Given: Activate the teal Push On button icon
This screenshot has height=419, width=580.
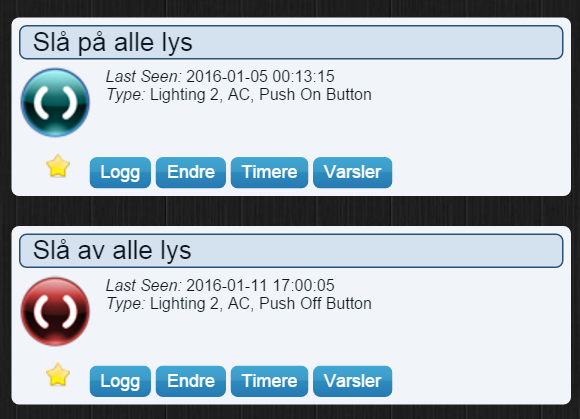Looking at the screenshot, I should coord(55,102).
